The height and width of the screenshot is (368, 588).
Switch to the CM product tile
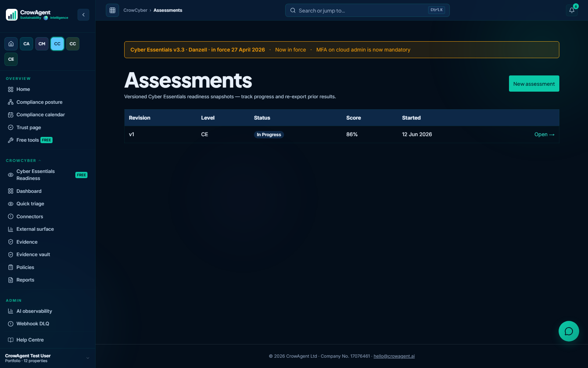(x=42, y=44)
